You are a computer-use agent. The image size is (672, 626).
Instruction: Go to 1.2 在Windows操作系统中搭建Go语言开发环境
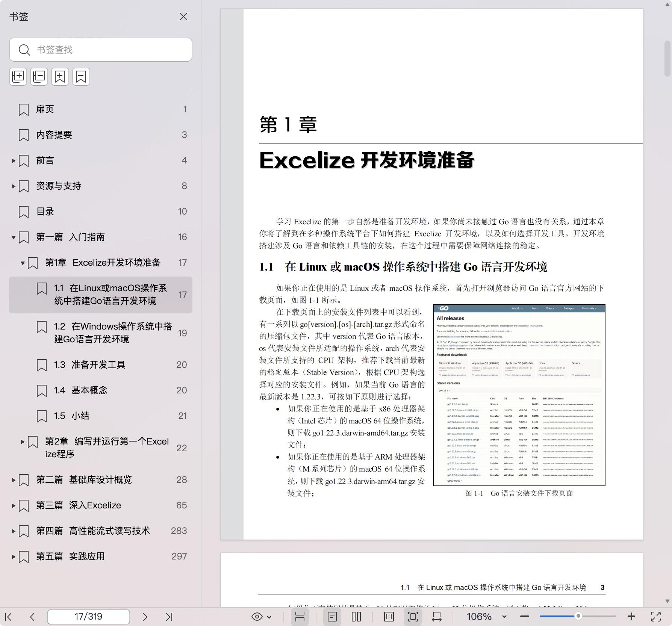pos(101,333)
